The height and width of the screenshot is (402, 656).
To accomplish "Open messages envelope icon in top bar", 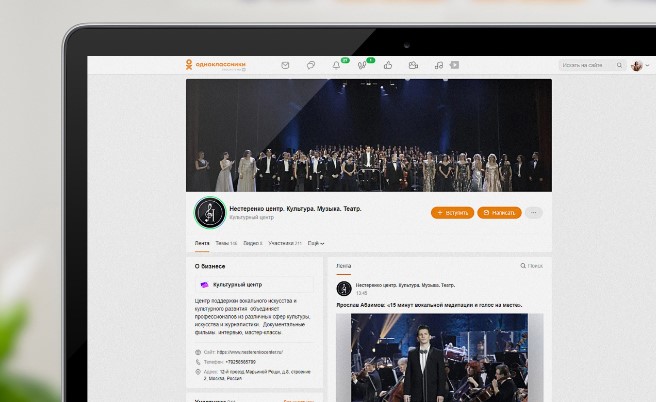I will 285,65.
